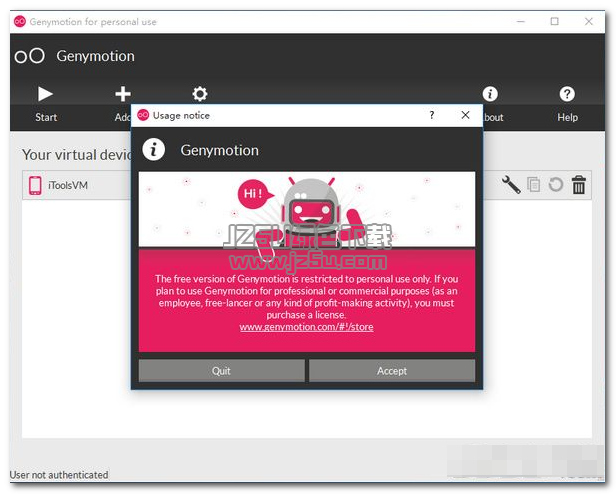Viewport: 616px width, 494px height.
Task: Close the Usage notice dialog
Action: [x=465, y=115]
